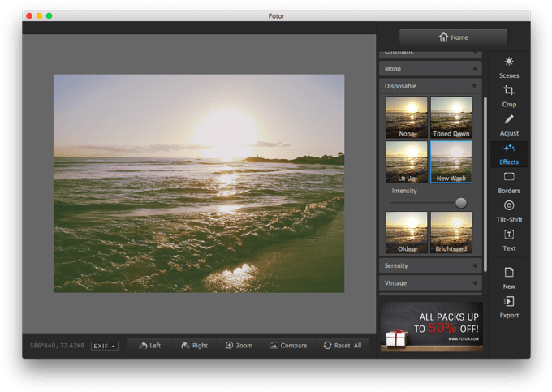Open the Adjust pencil tool
Screen dimensions: 552x392
[509, 119]
